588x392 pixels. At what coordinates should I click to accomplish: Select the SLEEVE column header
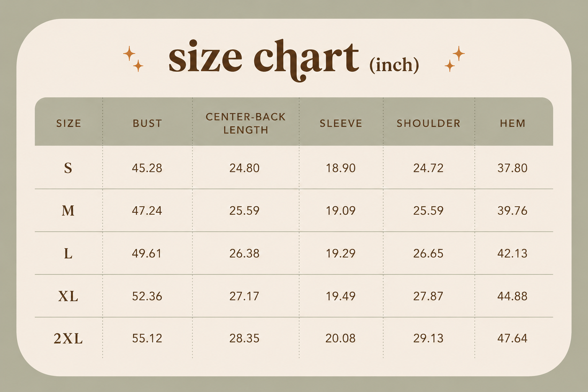(x=341, y=123)
